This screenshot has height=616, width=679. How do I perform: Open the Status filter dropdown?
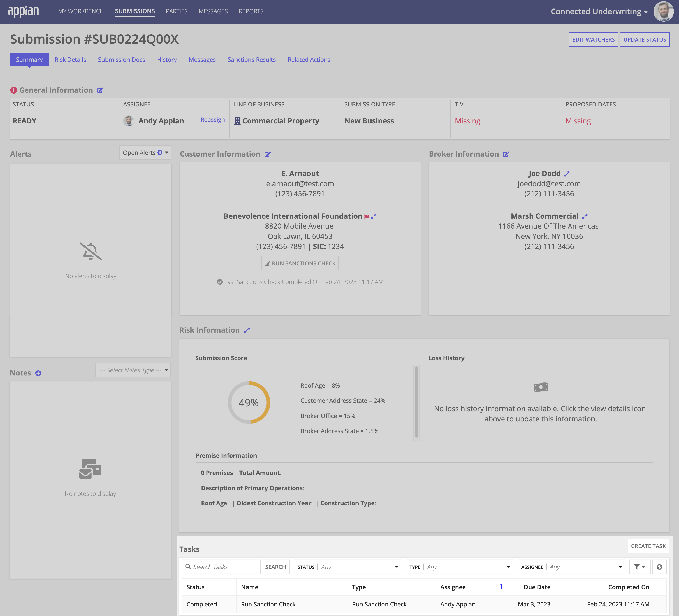pos(347,567)
